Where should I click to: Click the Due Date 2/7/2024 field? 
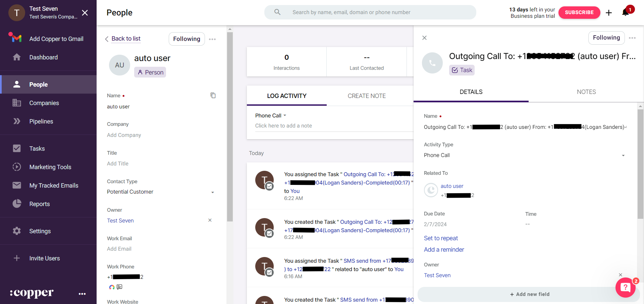tap(435, 224)
